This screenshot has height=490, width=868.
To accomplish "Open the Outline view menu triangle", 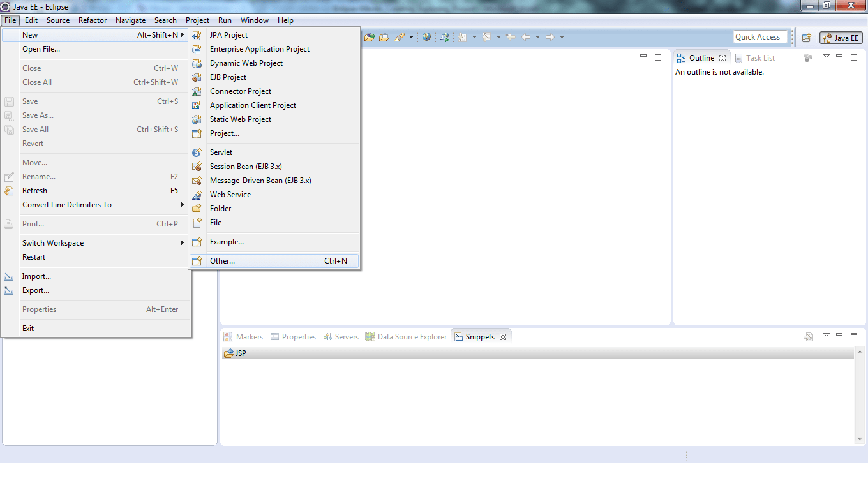I will [827, 57].
